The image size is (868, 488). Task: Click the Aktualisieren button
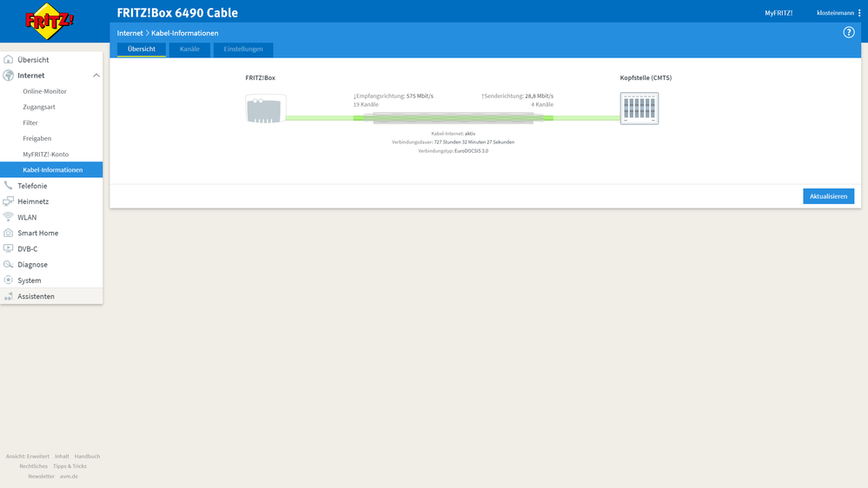pos(828,196)
